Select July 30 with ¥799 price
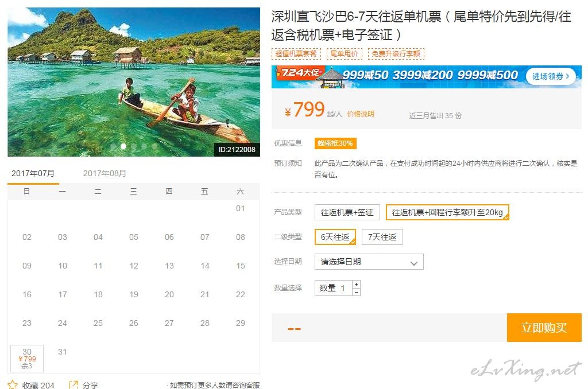Screen dimensions: 588x389 (x=27, y=359)
